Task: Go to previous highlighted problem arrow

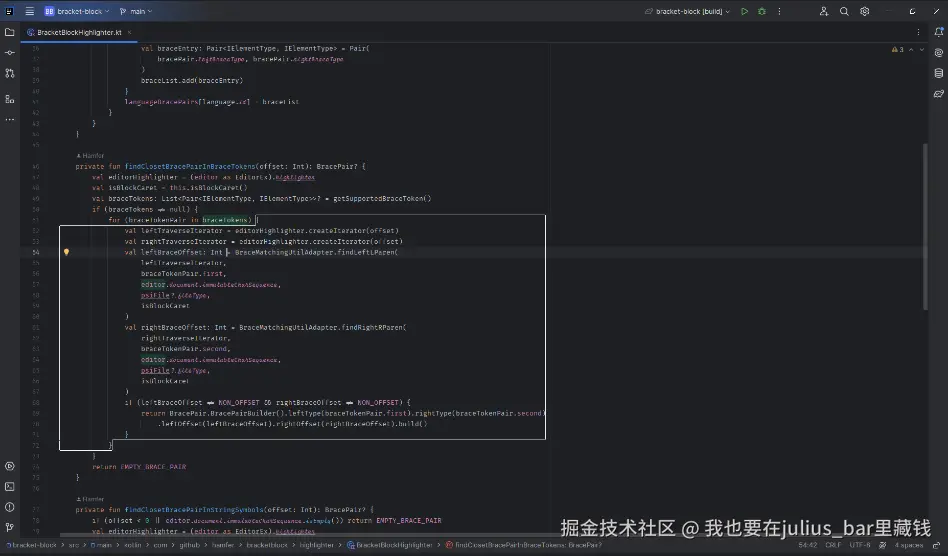Action: 911,50
